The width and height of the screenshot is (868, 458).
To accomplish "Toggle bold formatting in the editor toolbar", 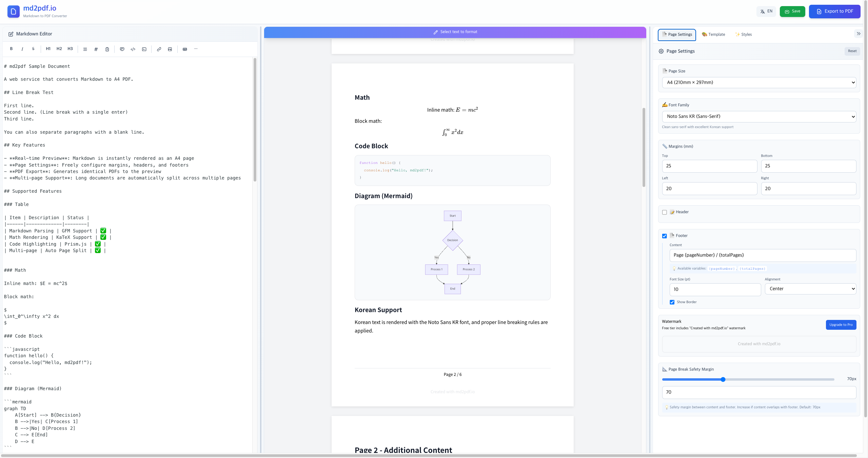I will tap(11, 49).
